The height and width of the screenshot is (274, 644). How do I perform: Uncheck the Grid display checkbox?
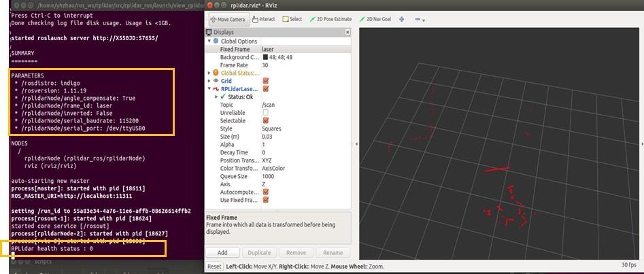tap(266, 81)
